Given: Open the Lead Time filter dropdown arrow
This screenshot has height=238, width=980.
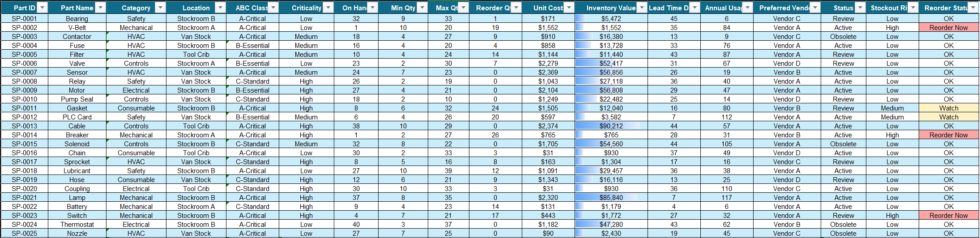Looking at the screenshot, I should click(x=695, y=8).
